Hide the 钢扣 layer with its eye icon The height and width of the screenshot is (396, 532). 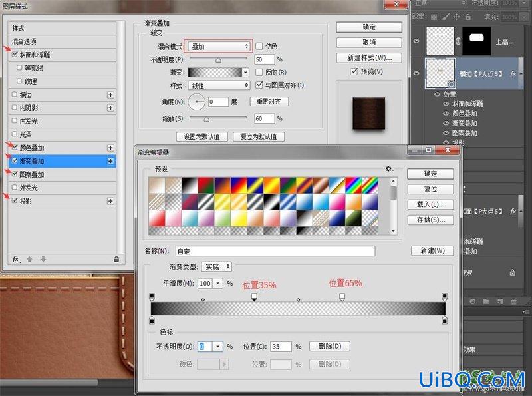tap(416, 73)
